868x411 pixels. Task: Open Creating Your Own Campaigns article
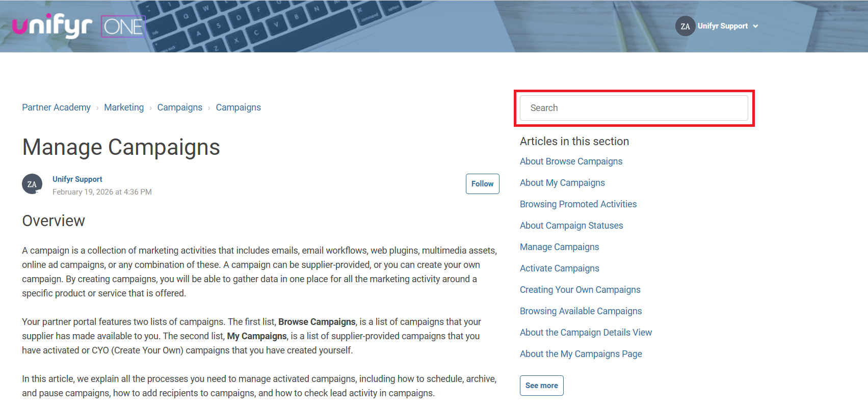point(580,290)
